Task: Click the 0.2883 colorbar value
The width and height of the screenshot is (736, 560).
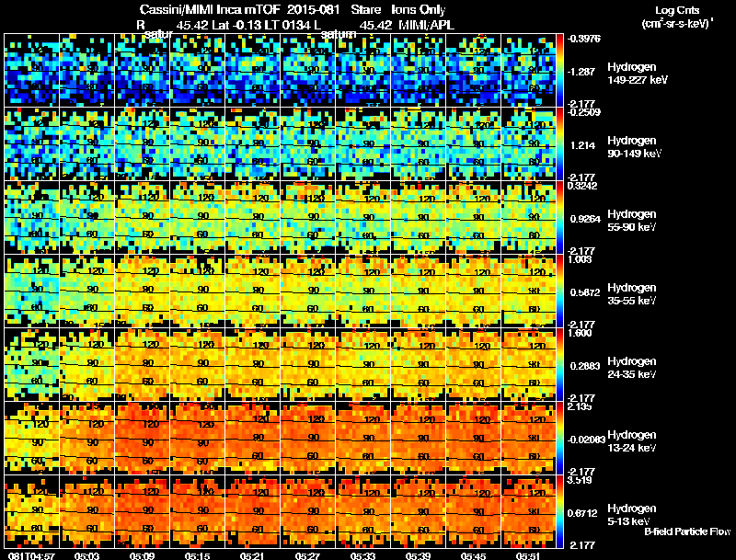Action: click(585, 366)
